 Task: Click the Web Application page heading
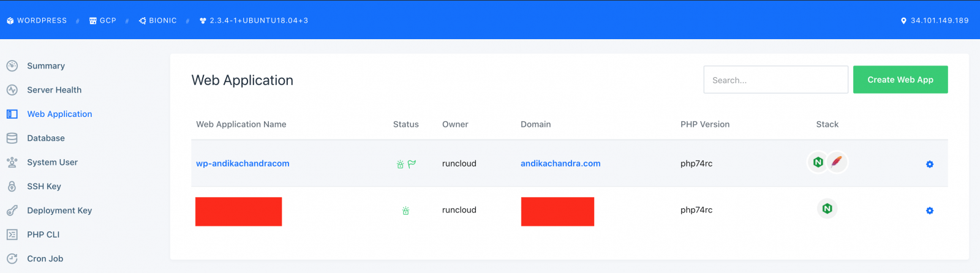coord(243,80)
